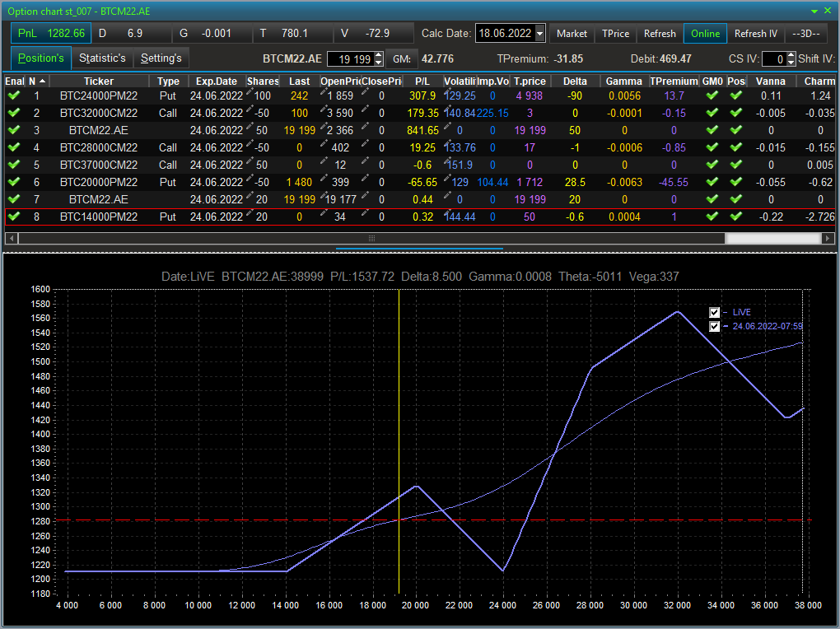Edit Shares pencil icon for BTC32000CM22 row
This screenshot has width=840, height=629.
click(x=250, y=109)
